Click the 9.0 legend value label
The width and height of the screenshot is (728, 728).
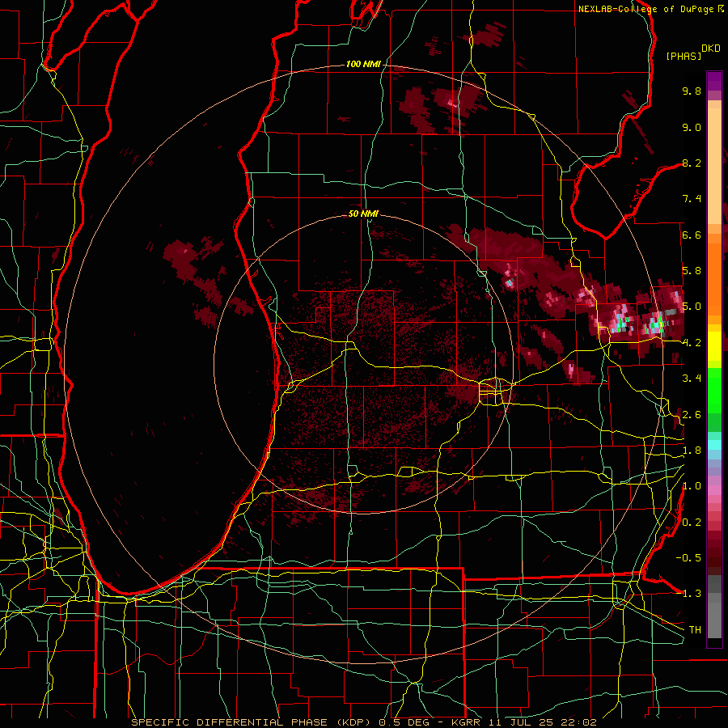692,127
